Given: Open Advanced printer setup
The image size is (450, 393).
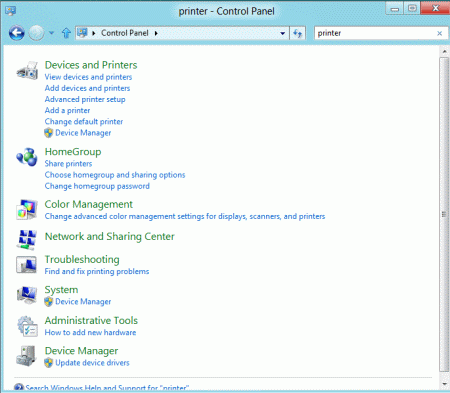Looking at the screenshot, I should pyautogui.click(x=85, y=99).
